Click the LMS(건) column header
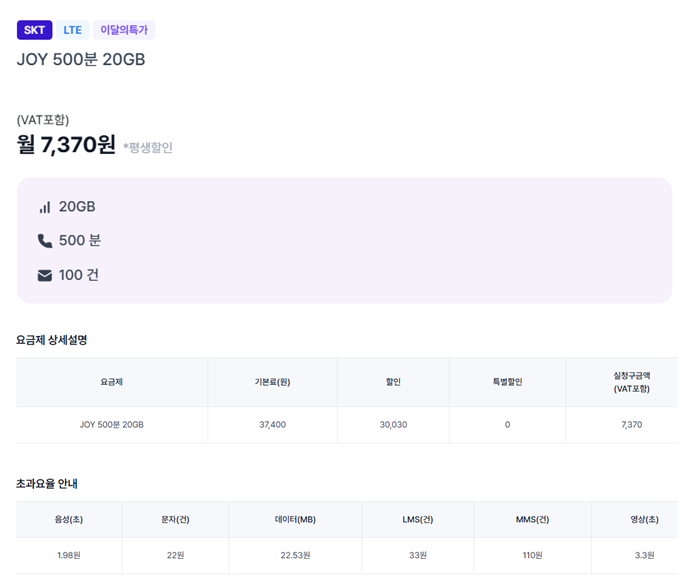688x587 pixels. (x=418, y=519)
